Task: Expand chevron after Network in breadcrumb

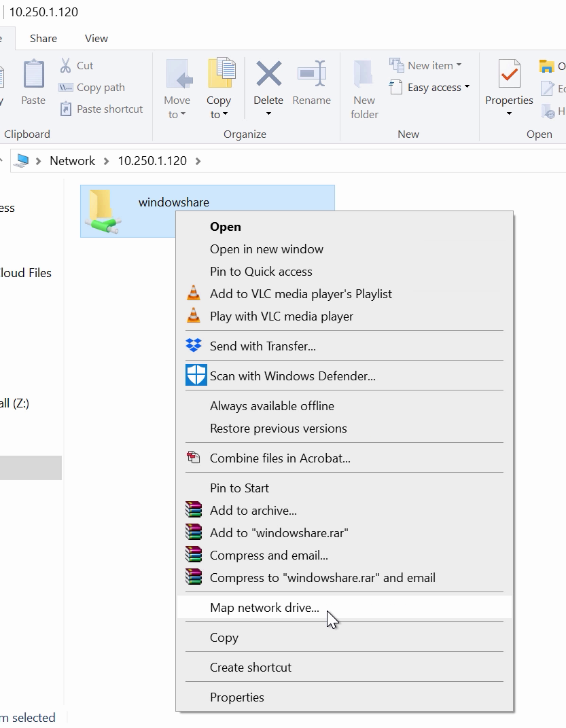Action: tap(107, 161)
